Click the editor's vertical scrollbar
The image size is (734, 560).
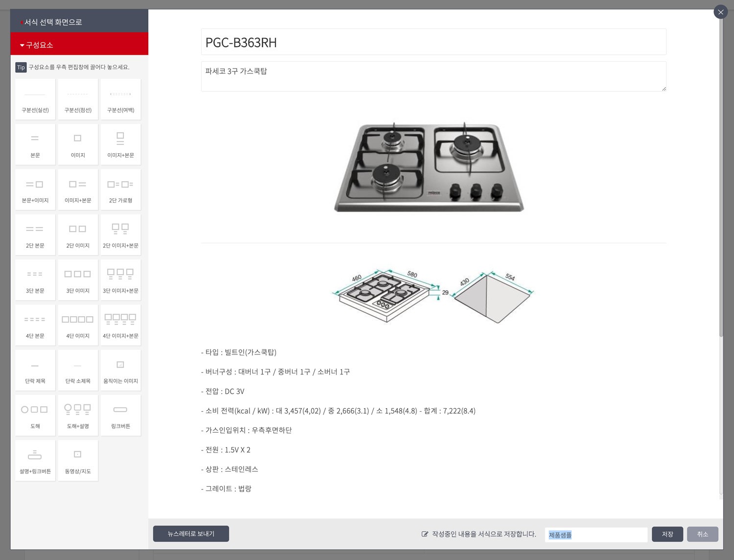point(721,178)
